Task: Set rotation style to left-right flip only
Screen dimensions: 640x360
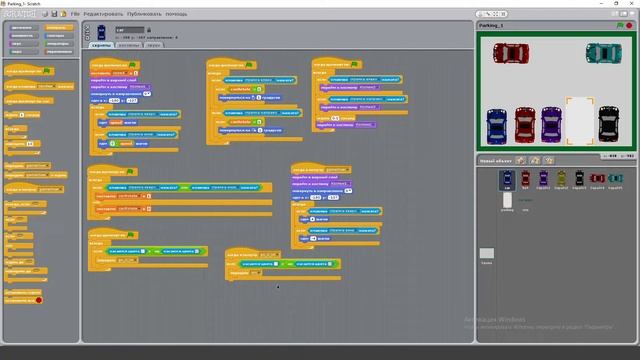Action: [87, 33]
